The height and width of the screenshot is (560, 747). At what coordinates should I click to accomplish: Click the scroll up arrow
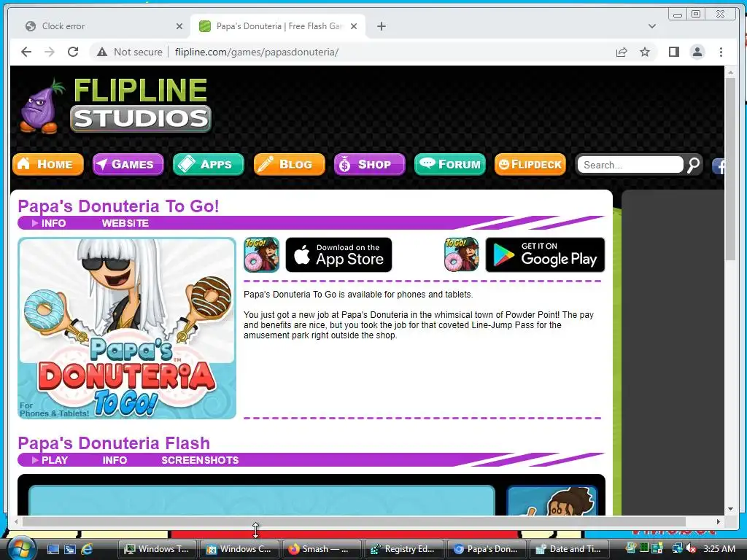[731, 72]
